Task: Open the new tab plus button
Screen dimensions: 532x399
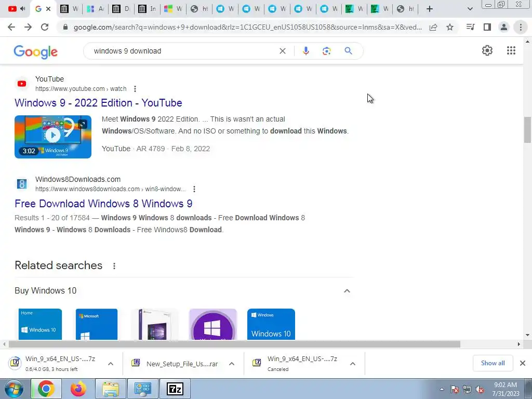Action: [x=430, y=9]
